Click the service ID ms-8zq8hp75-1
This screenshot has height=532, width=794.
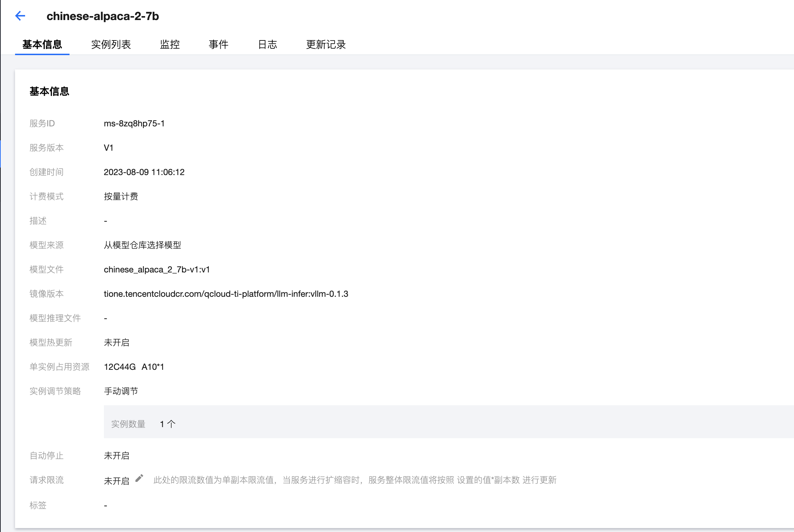(134, 124)
